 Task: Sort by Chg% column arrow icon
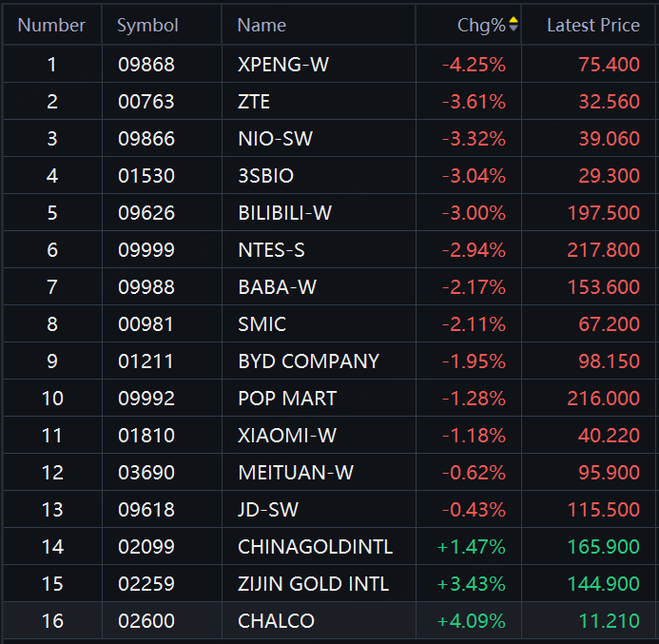coord(514,25)
